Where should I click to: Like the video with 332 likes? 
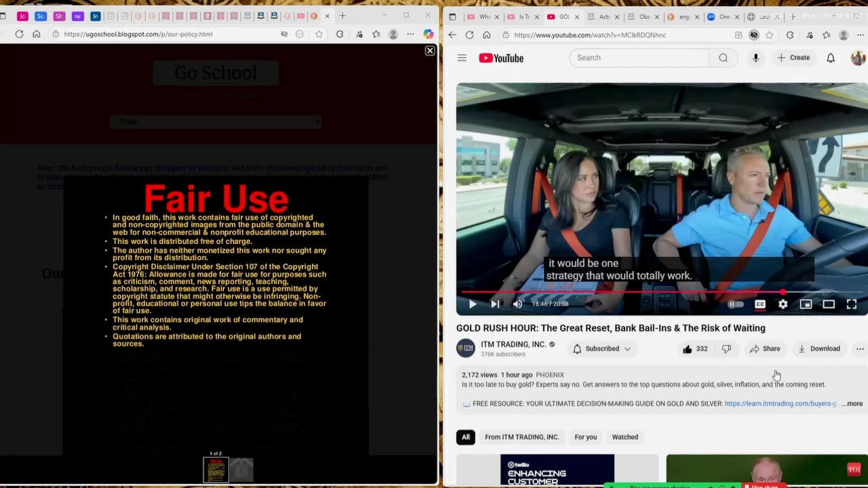click(x=695, y=348)
